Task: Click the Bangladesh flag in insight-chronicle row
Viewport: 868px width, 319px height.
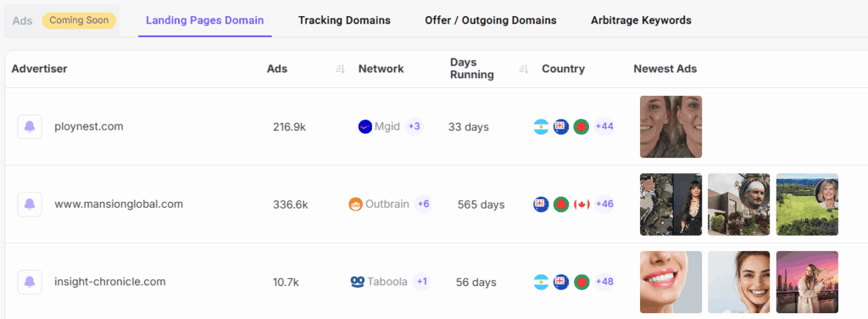Action: [581, 282]
